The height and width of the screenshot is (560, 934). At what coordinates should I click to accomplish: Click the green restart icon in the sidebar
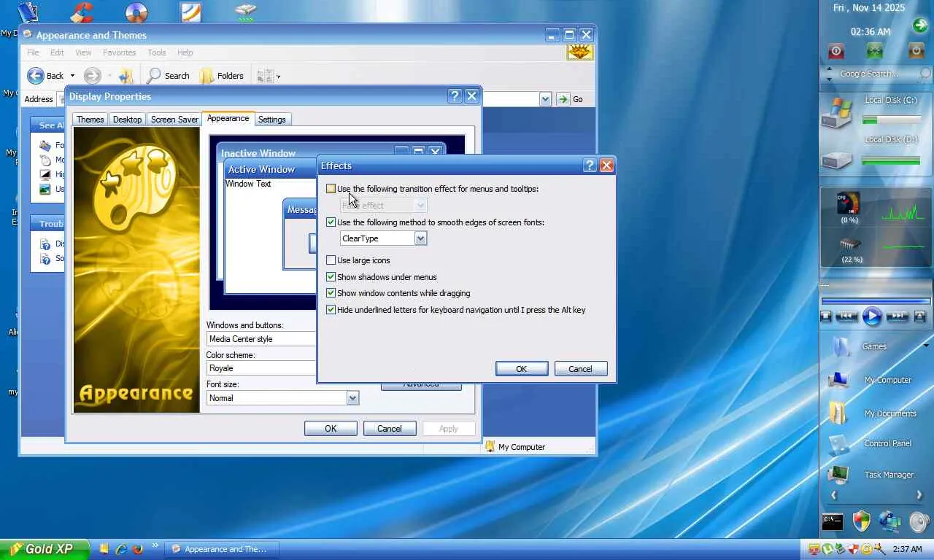coord(875,50)
